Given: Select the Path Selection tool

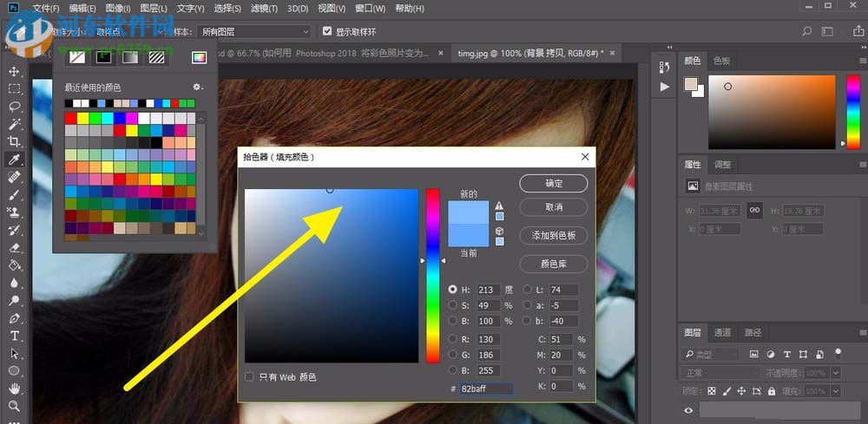Looking at the screenshot, I should [14, 353].
